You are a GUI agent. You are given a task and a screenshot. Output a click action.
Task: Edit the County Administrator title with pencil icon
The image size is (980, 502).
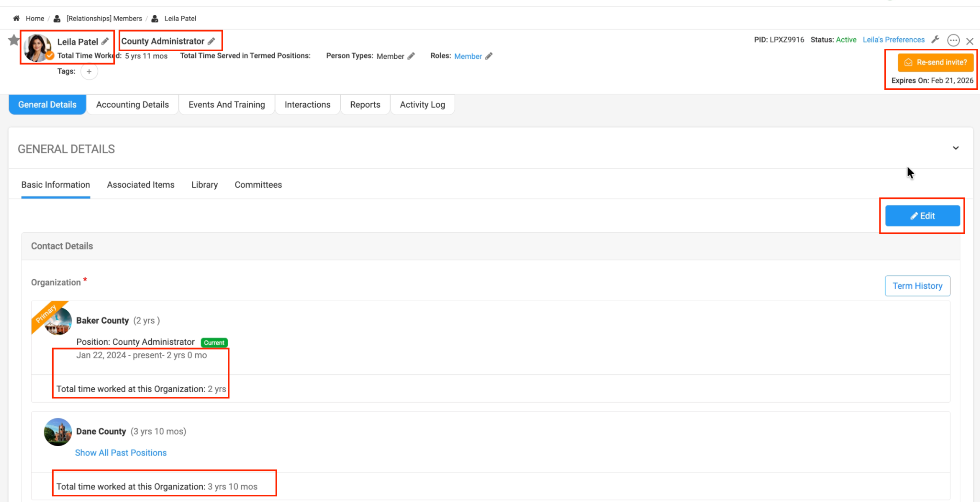click(x=212, y=41)
